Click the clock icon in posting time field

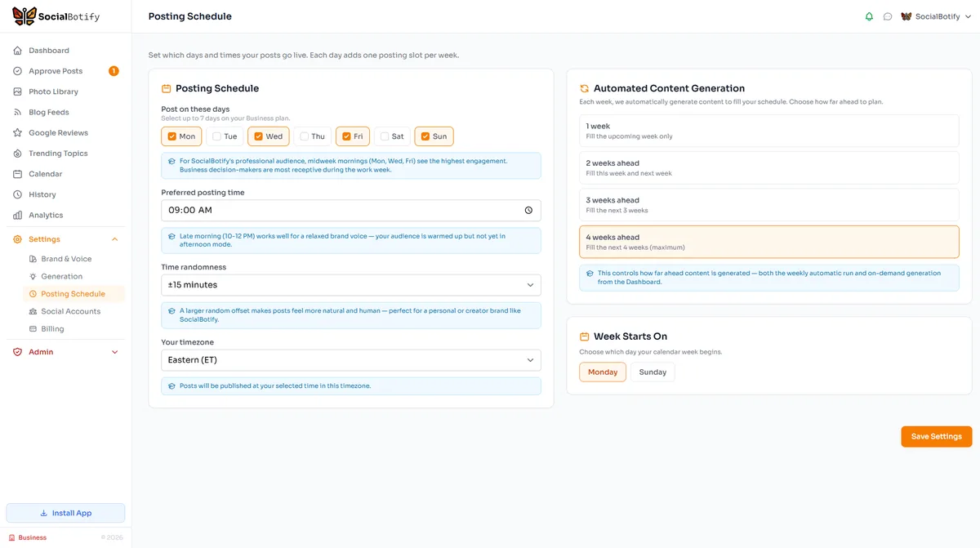(x=528, y=210)
